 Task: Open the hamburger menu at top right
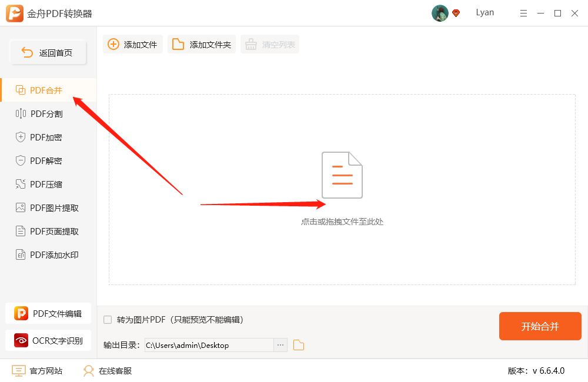click(523, 13)
